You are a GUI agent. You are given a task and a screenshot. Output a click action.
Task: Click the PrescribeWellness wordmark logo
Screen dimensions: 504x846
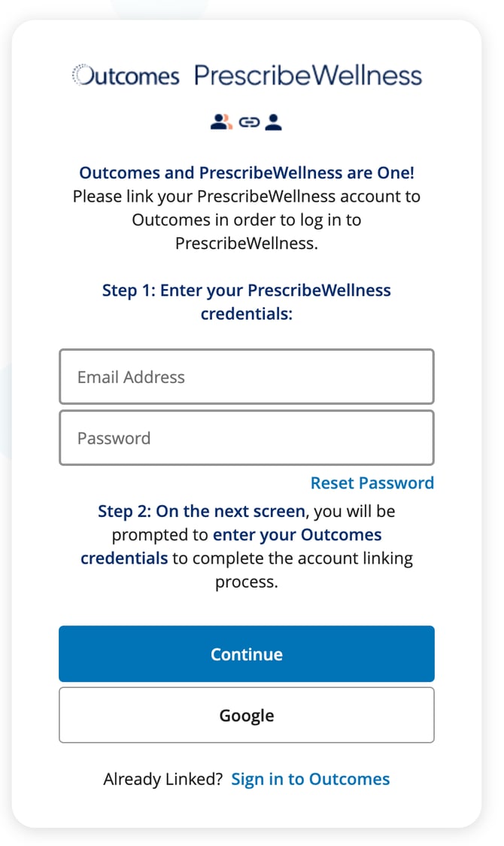pyautogui.click(x=308, y=74)
